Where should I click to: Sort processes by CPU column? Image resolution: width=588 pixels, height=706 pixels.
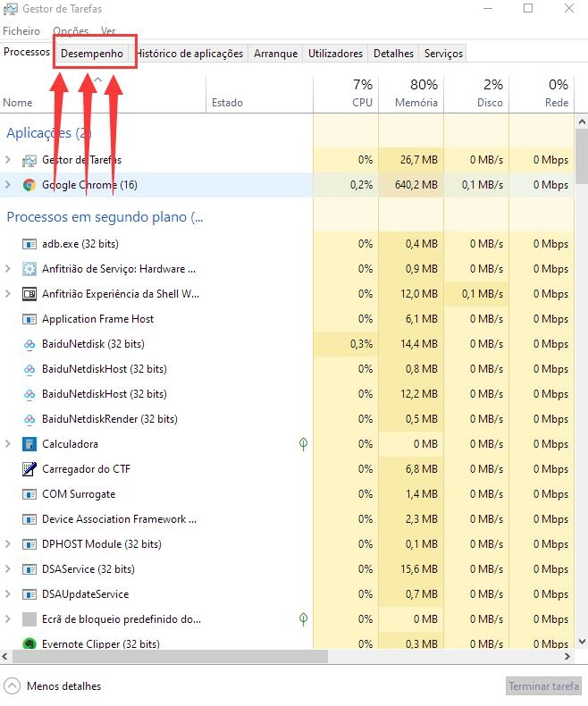click(x=346, y=95)
